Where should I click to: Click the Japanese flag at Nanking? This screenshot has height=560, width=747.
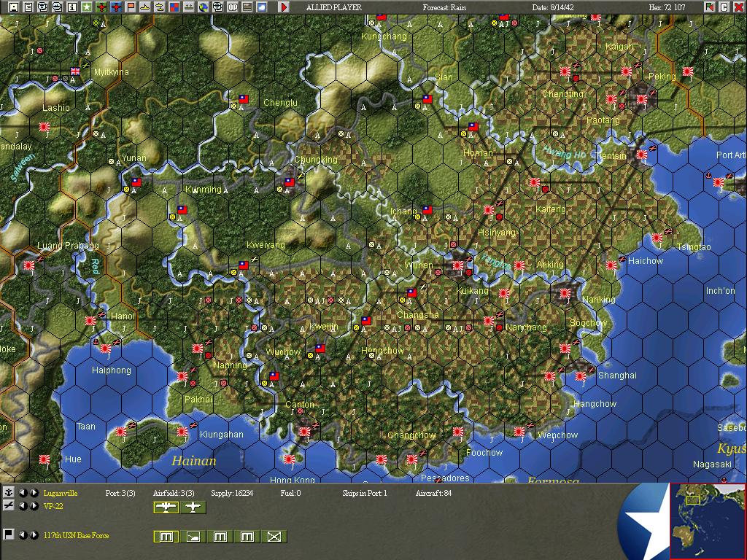click(565, 293)
